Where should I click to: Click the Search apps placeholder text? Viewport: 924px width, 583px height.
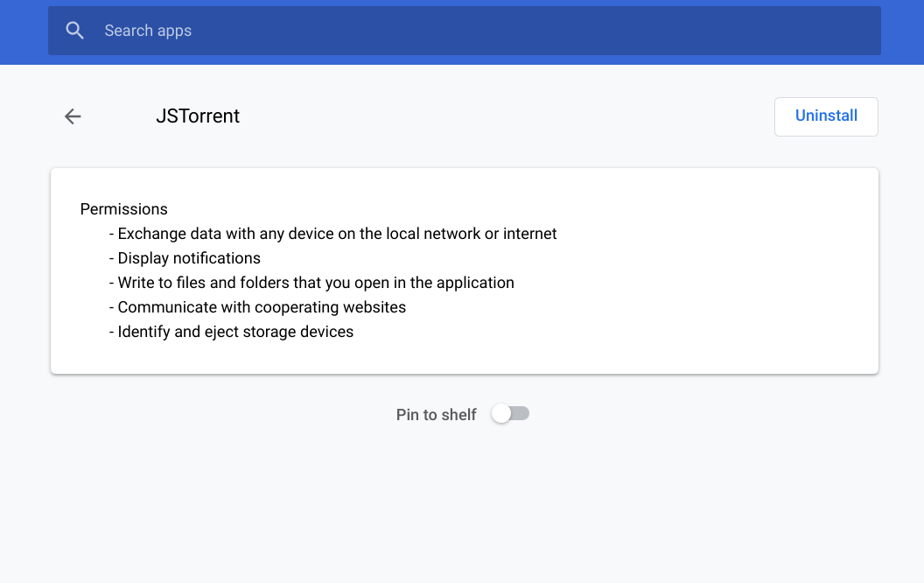click(x=148, y=31)
